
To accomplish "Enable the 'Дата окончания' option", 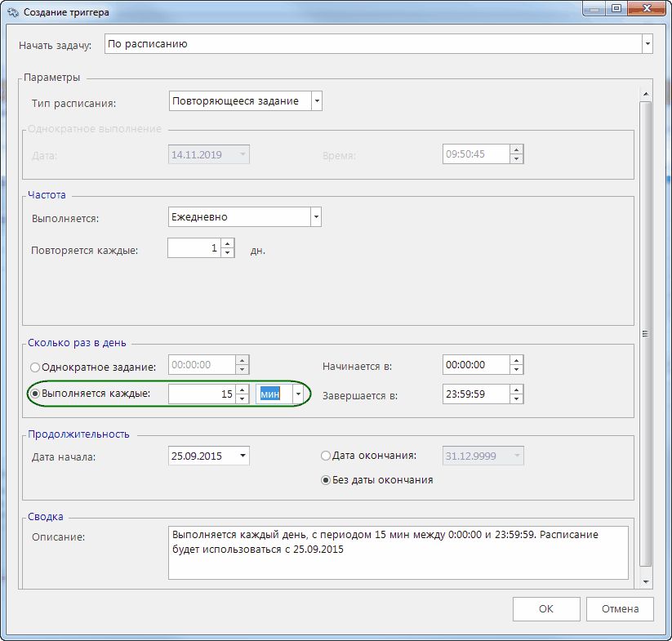I will pyautogui.click(x=327, y=455).
